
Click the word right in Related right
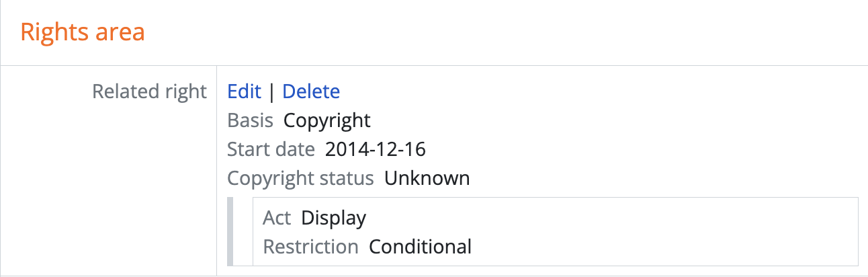coord(185,91)
